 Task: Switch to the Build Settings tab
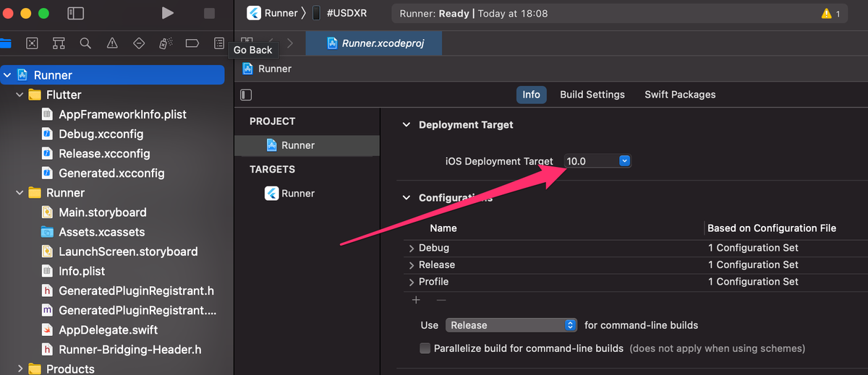pos(592,95)
